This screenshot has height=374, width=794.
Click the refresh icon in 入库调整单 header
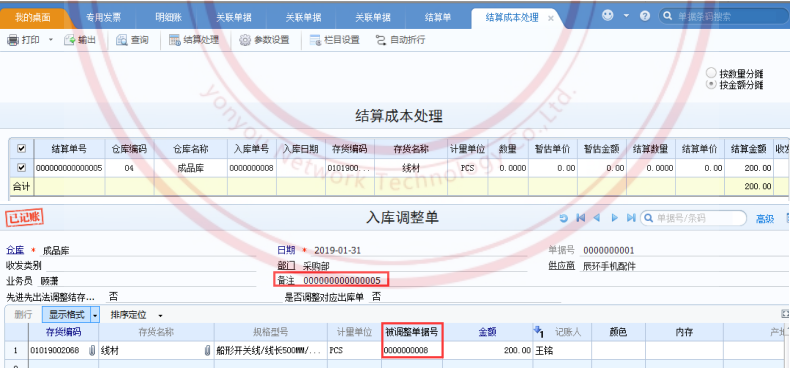[x=564, y=218]
